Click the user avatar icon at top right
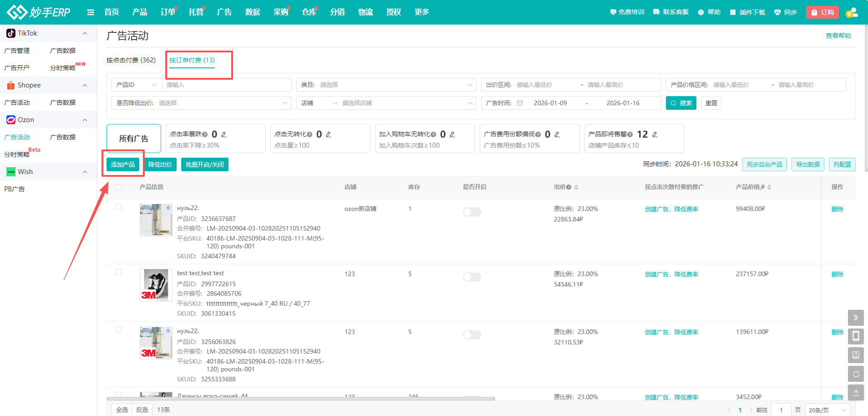Image resolution: width=868 pixels, height=416 pixels. 852,12
